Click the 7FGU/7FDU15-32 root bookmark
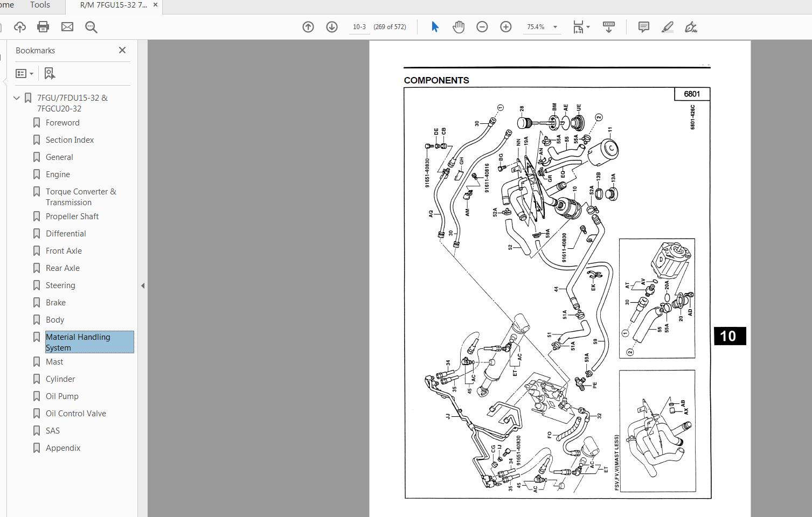The width and height of the screenshot is (812, 517). [72, 103]
